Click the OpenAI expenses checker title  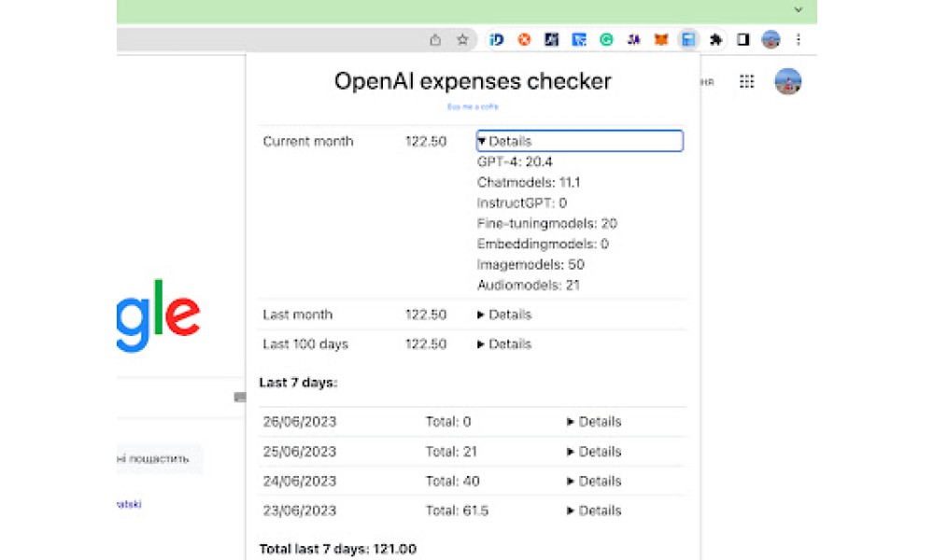[473, 81]
